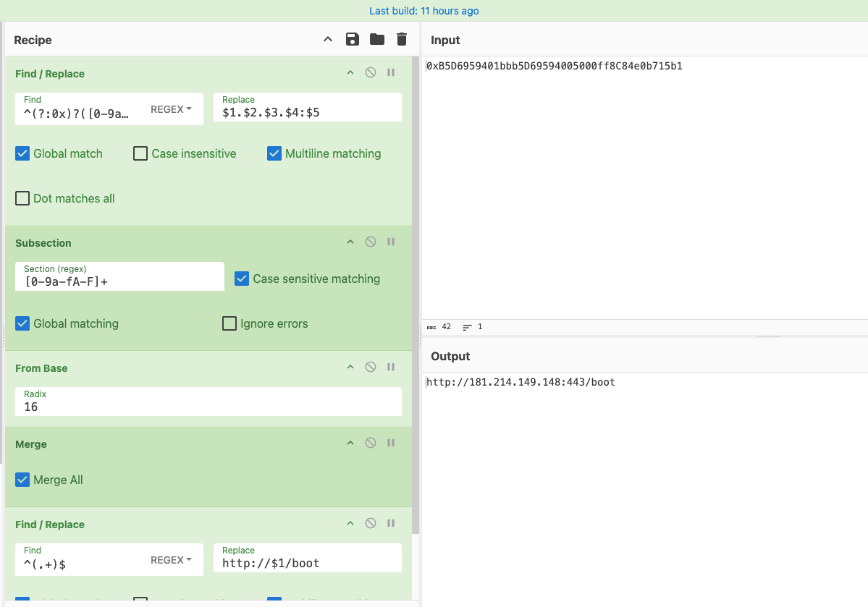Disable the Subsection operation
Viewport: 868px width, 607px height.
click(371, 242)
